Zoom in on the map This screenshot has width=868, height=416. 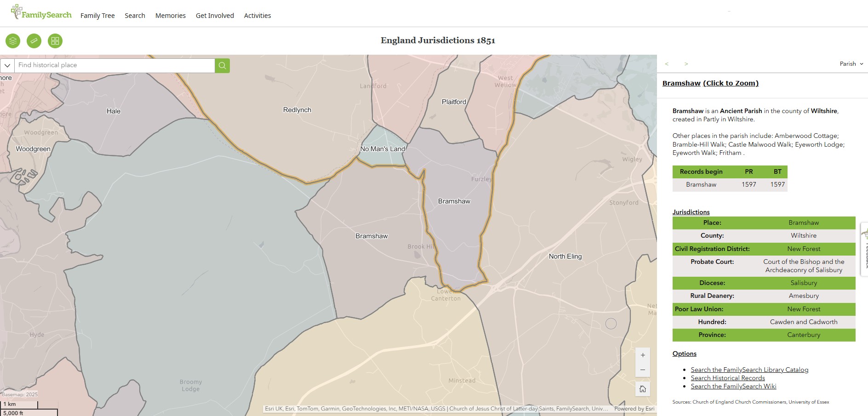point(643,355)
